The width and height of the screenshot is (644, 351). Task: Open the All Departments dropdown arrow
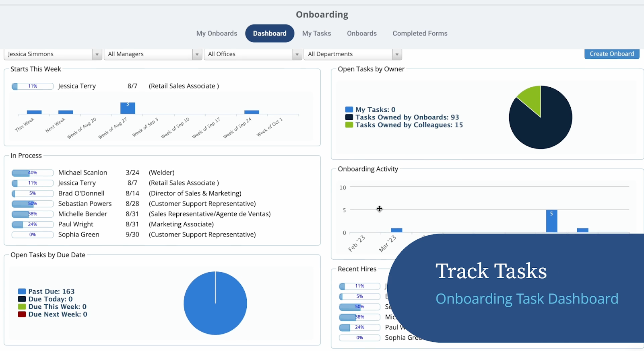[x=397, y=54]
